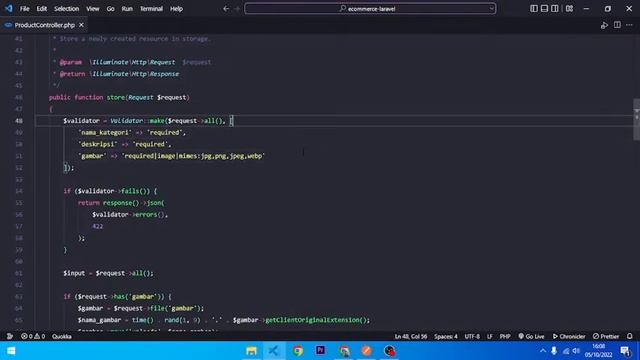Open Google Chrome from the taskbar
Image resolution: width=640 pixels, height=360 pixels.
pos(298,351)
